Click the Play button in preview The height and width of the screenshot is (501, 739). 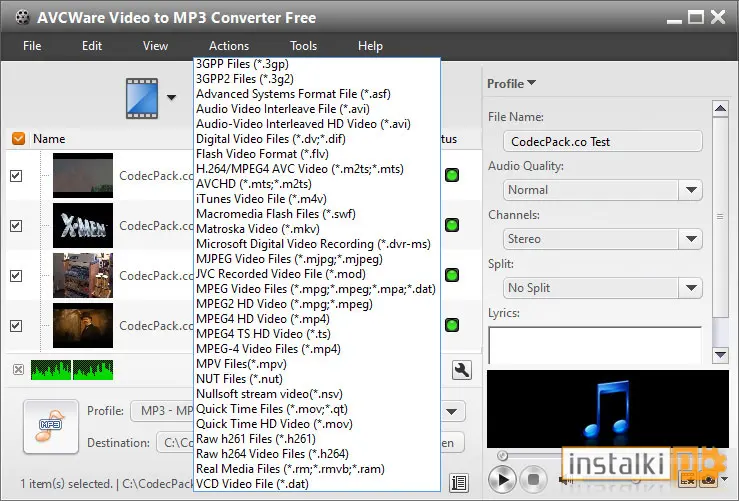tap(501, 480)
